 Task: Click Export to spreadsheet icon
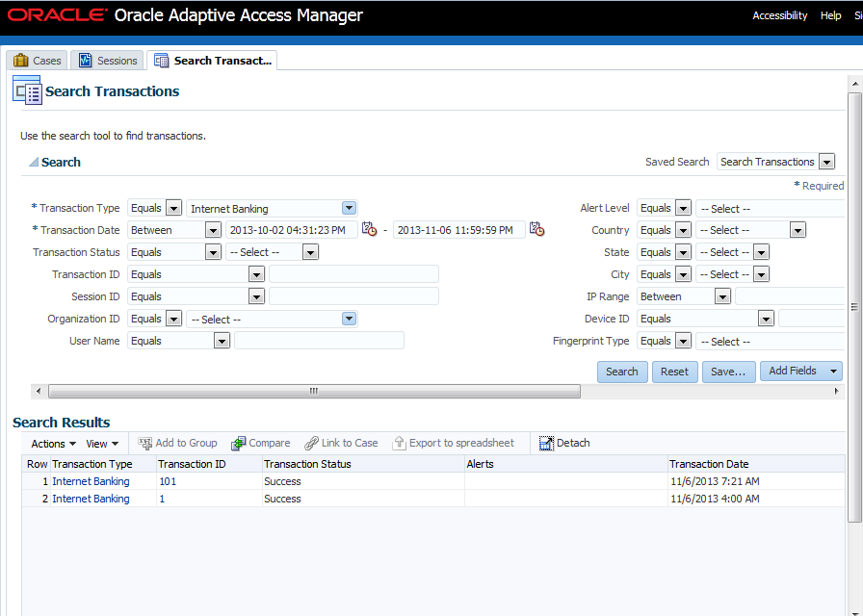click(x=399, y=444)
